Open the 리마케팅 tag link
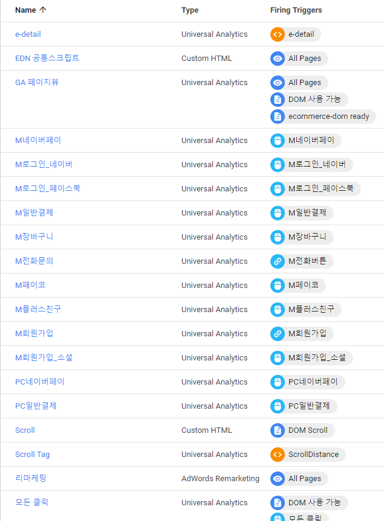Viewport: 384px width, 521px height. click(31, 478)
